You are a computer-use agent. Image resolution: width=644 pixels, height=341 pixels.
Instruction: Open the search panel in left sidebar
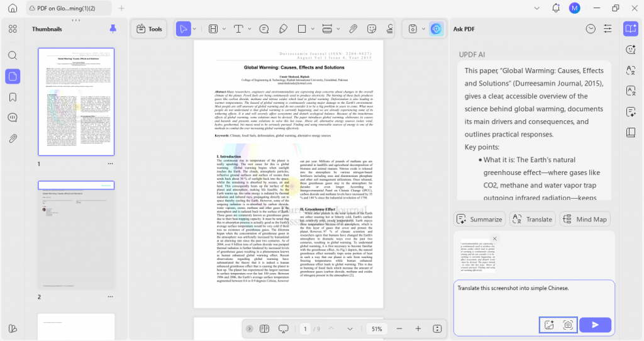[13, 55]
